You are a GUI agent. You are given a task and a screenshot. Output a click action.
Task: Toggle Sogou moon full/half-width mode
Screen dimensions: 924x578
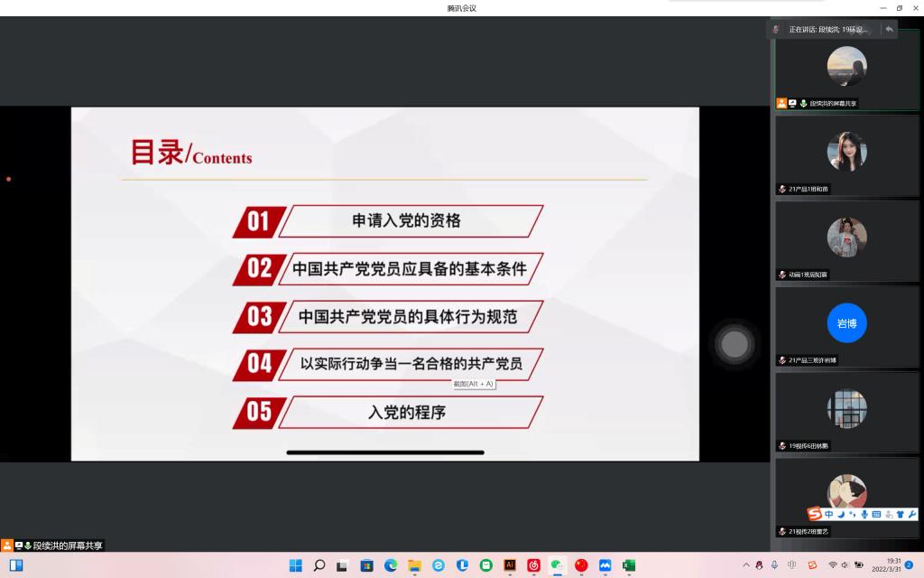click(x=840, y=514)
